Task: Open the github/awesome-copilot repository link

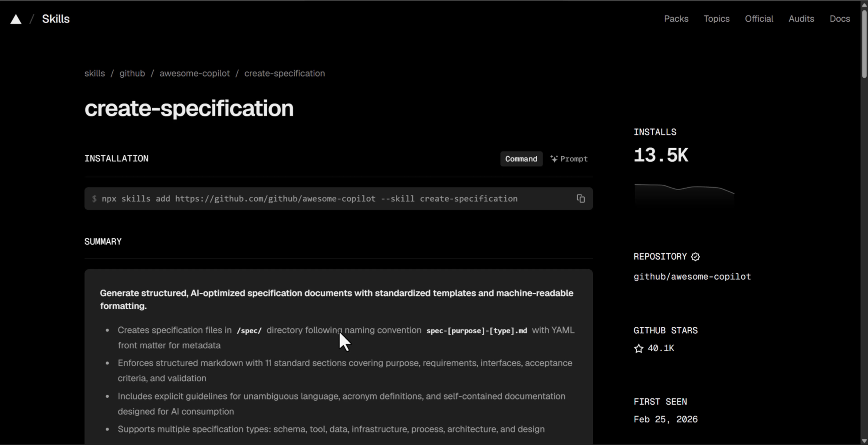Action: click(x=692, y=277)
